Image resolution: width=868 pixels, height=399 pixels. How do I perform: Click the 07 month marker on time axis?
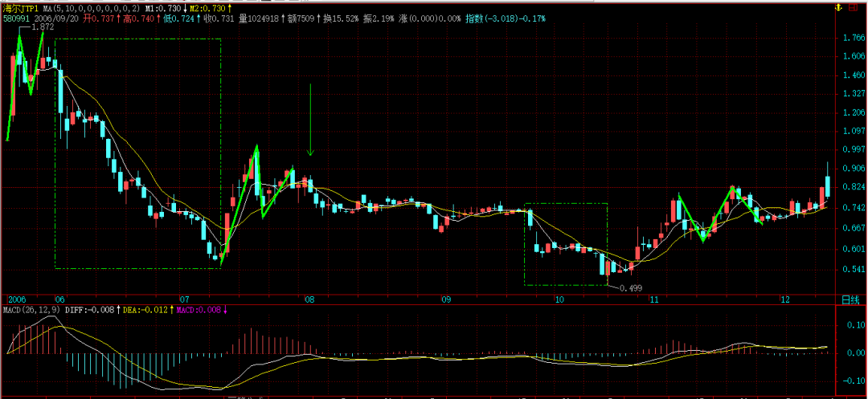(x=184, y=299)
